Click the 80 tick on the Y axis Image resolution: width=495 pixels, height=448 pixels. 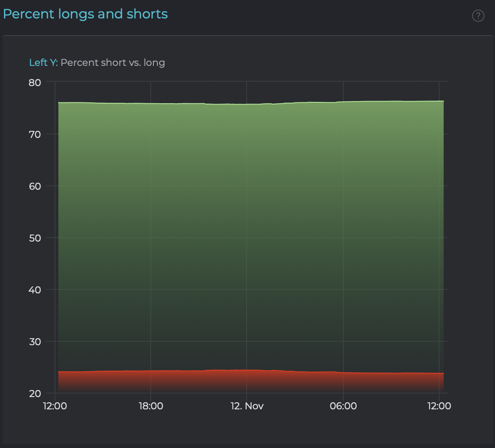click(35, 82)
